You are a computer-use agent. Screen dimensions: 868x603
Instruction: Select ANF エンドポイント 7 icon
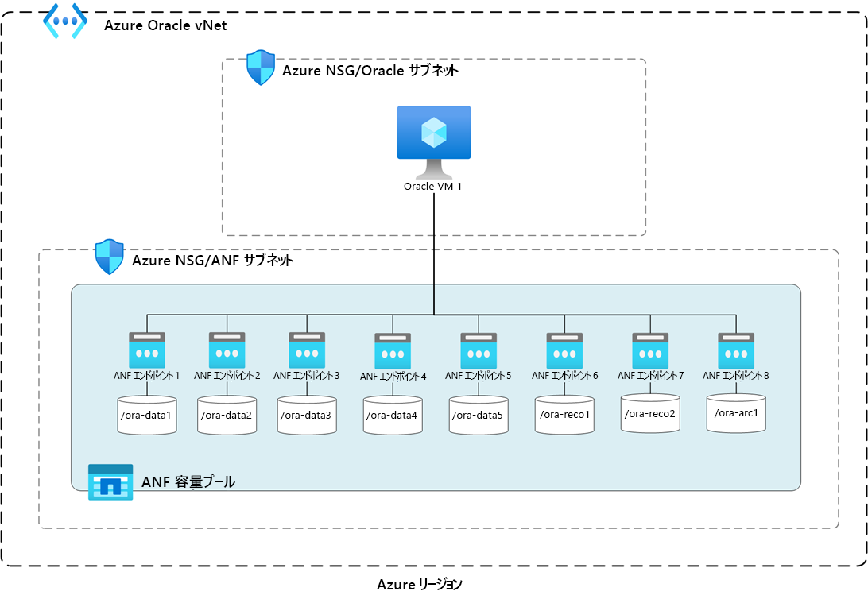pyautogui.click(x=650, y=350)
